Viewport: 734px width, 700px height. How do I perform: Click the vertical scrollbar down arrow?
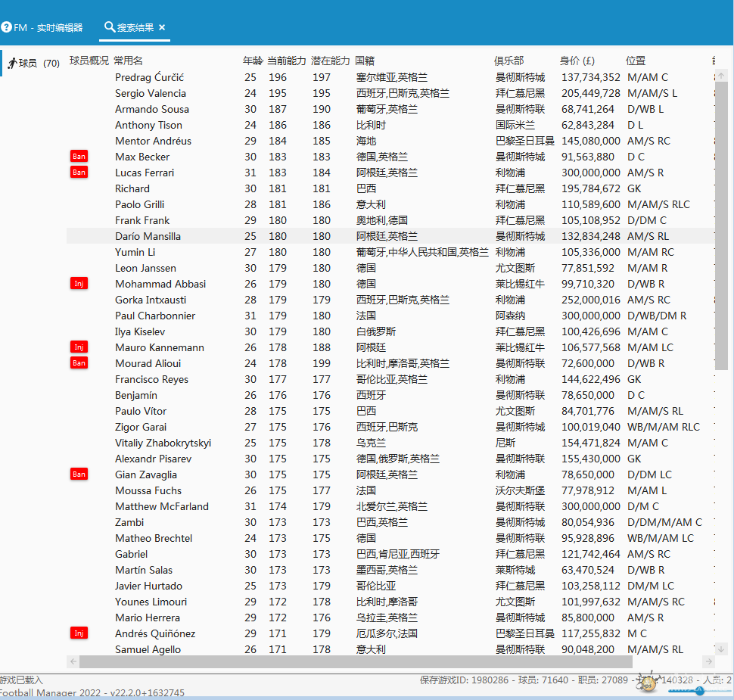721,649
